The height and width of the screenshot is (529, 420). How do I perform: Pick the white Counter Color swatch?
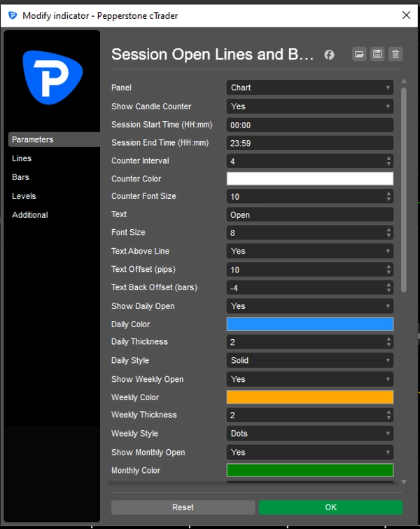pyautogui.click(x=310, y=179)
